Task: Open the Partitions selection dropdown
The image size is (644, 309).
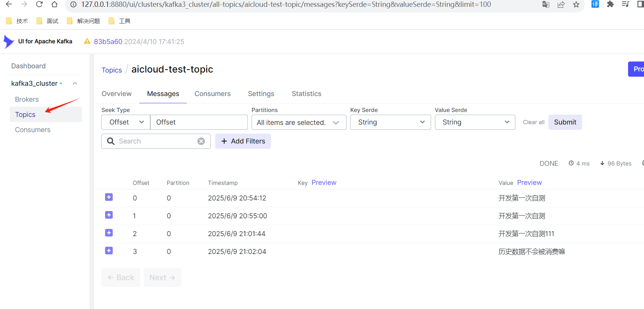Action: pyautogui.click(x=299, y=122)
